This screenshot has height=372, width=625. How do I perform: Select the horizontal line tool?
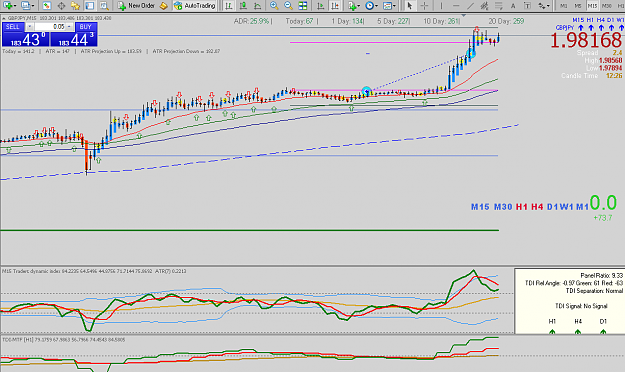[x=456, y=6]
